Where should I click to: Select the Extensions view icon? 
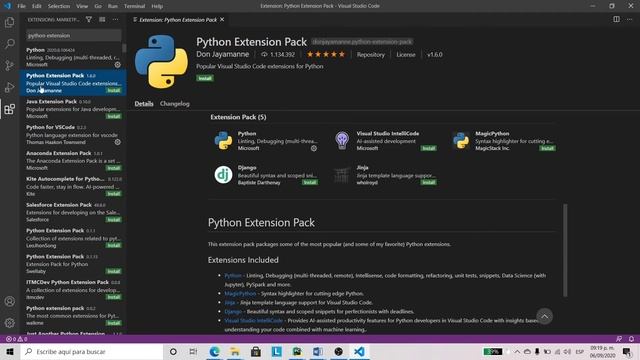click(9, 109)
